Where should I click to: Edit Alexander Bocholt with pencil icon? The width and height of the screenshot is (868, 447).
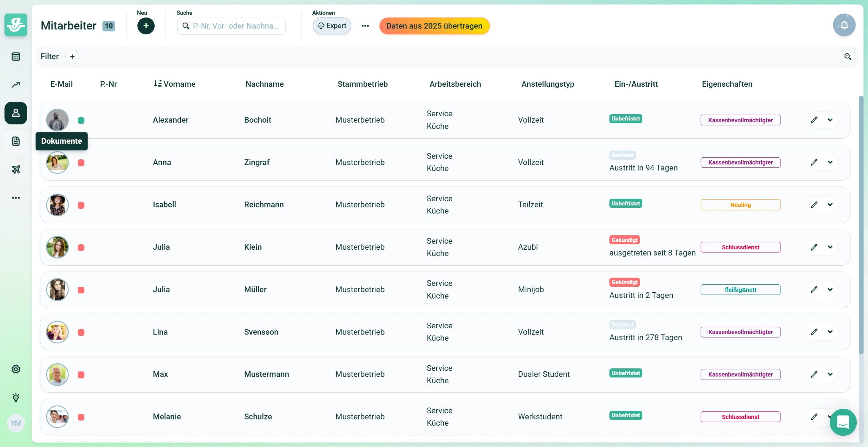(814, 120)
